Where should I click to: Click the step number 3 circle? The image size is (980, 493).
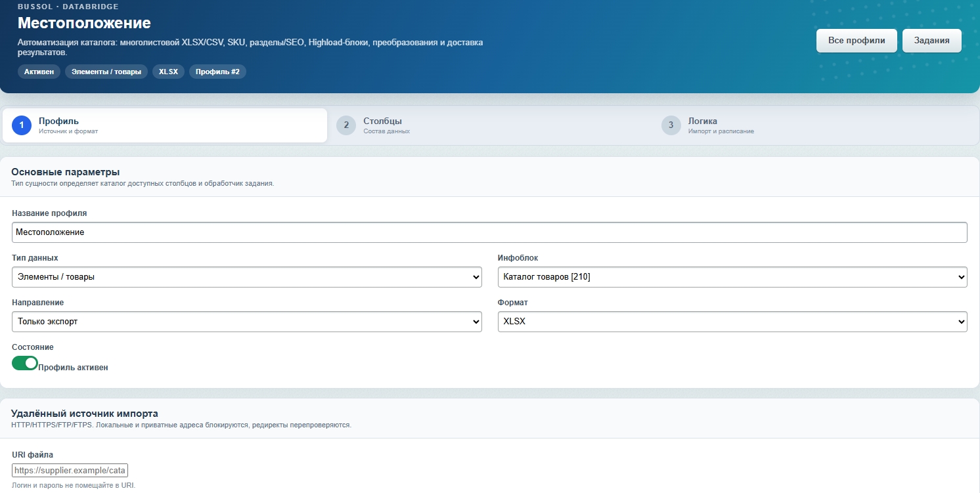click(671, 125)
